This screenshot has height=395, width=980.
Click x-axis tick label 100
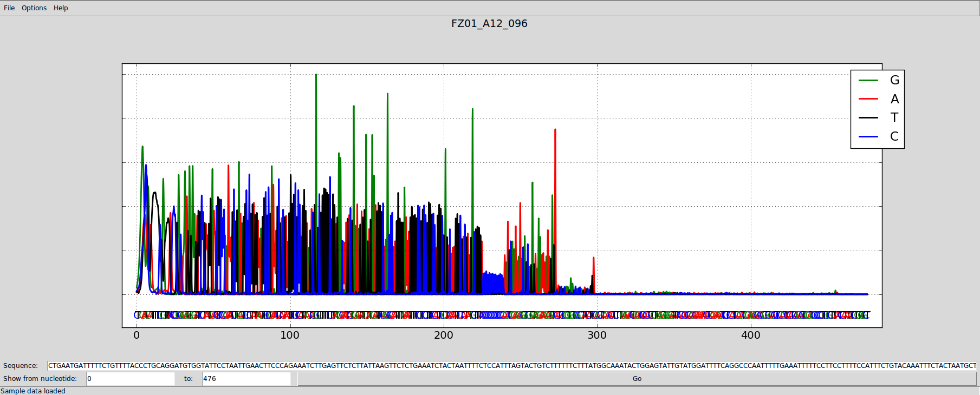(290, 335)
